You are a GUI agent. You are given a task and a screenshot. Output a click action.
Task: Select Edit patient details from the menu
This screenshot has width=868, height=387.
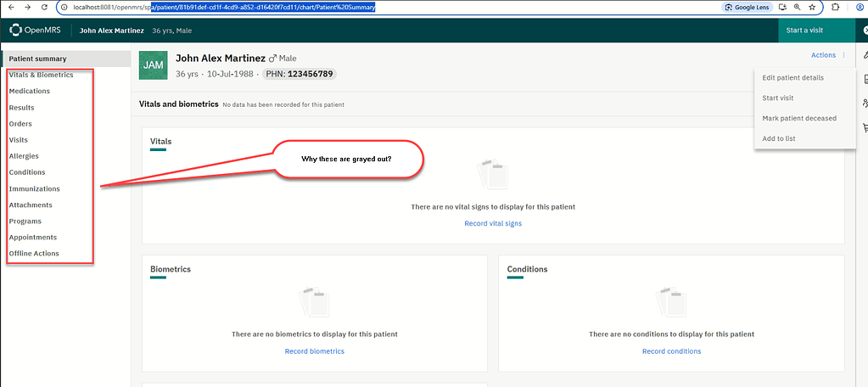(792, 78)
